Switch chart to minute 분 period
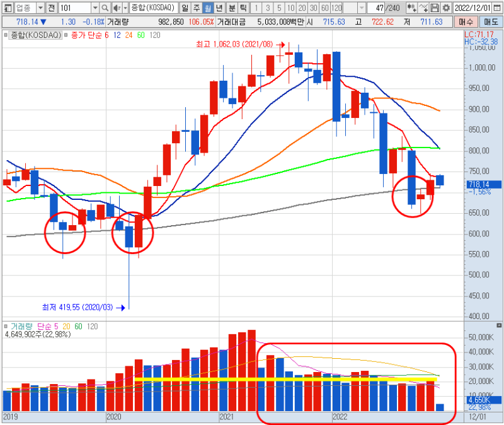The image size is (504, 425). tap(232, 8)
